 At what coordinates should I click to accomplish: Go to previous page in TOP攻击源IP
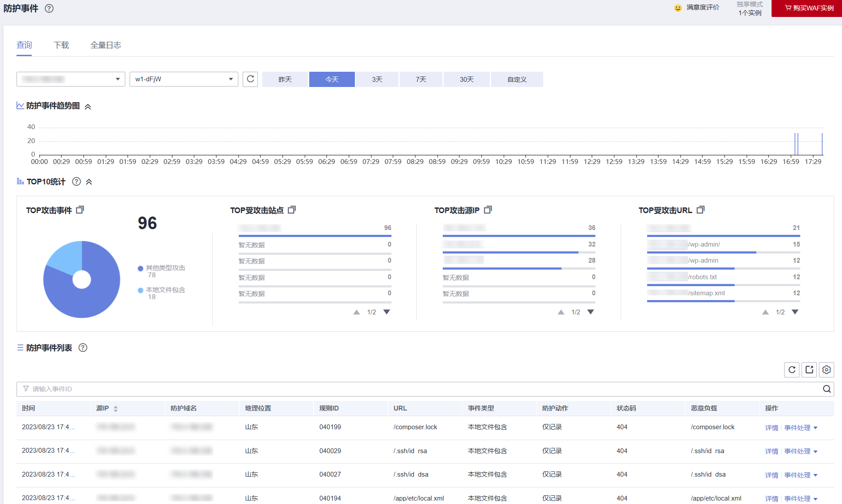(561, 312)
